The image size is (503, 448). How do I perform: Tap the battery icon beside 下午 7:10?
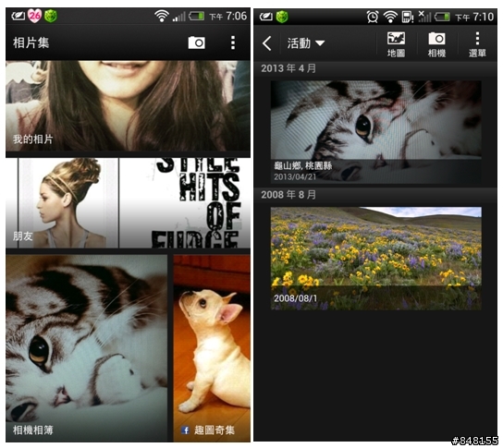point(442,17)
